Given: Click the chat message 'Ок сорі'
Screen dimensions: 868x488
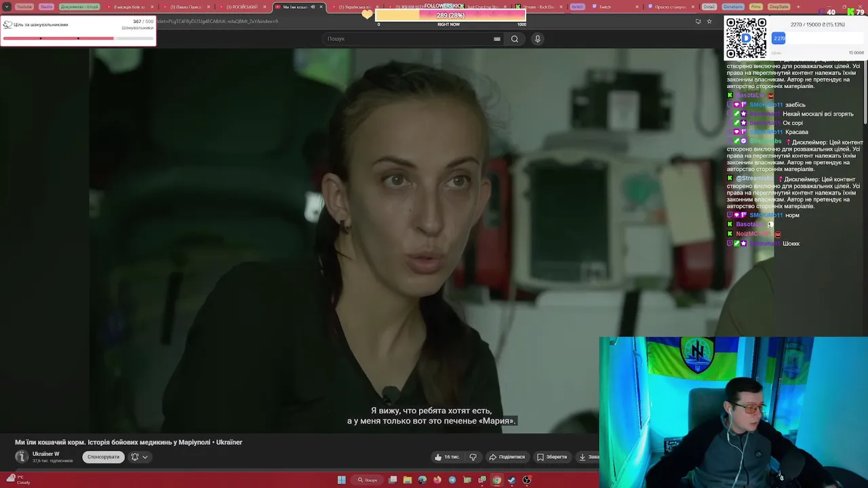Looking at the screenshot, I should (793, 123).
